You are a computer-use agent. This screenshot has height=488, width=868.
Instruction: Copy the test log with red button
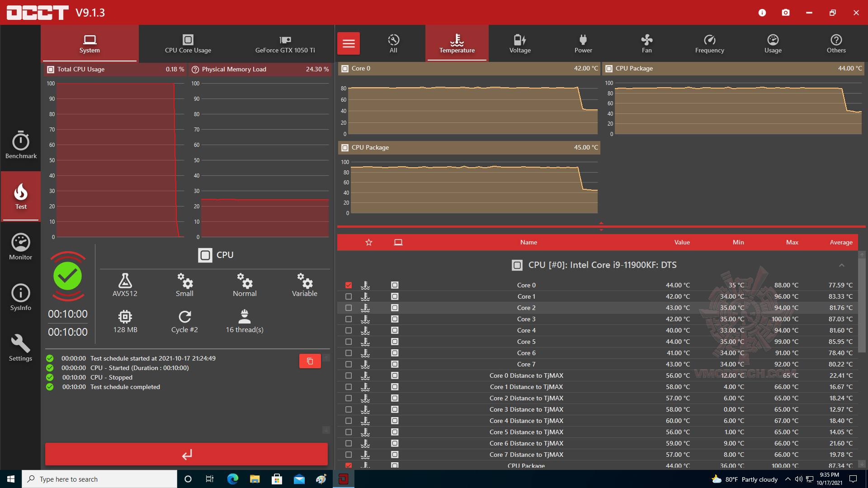(310, 361)
